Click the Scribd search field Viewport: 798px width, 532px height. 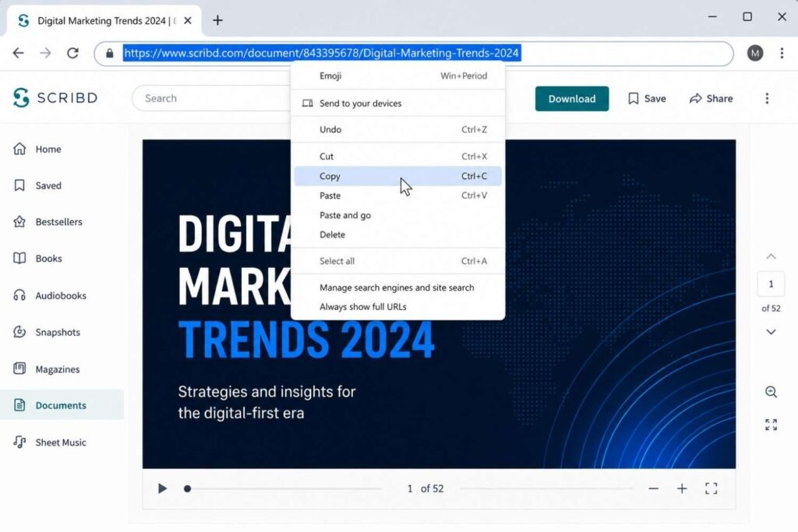click(211, 98)
